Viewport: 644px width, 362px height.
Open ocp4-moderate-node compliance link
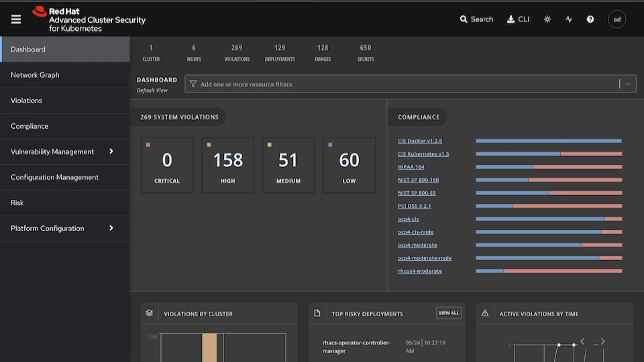[425, 258]
